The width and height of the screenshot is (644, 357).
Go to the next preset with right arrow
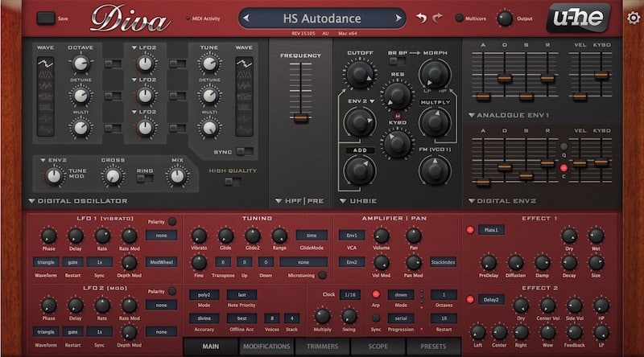[398, 18]
